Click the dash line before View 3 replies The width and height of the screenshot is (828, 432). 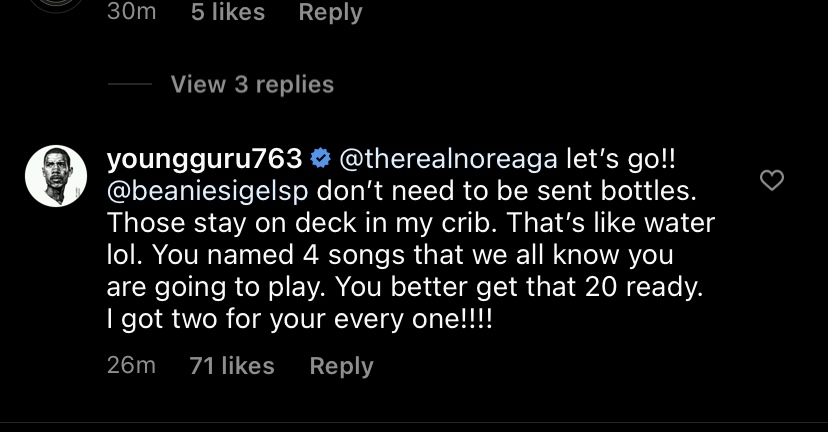[x=129, y=85]
